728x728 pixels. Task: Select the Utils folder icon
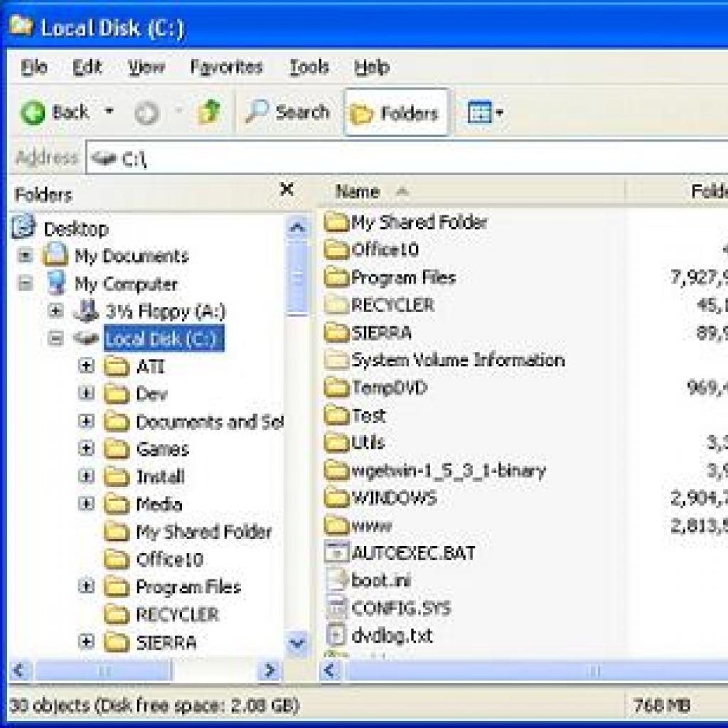coord(336,442)
